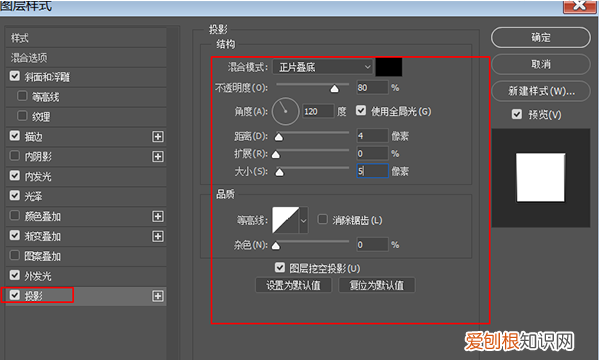Click the 距离 value input field
The image size is (599, 360).
[372, 136]
